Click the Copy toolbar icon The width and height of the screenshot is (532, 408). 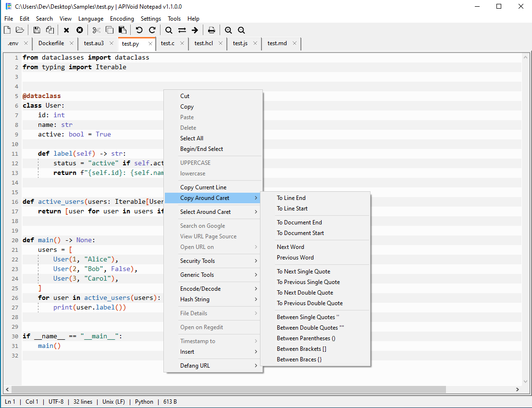point(109,30)
